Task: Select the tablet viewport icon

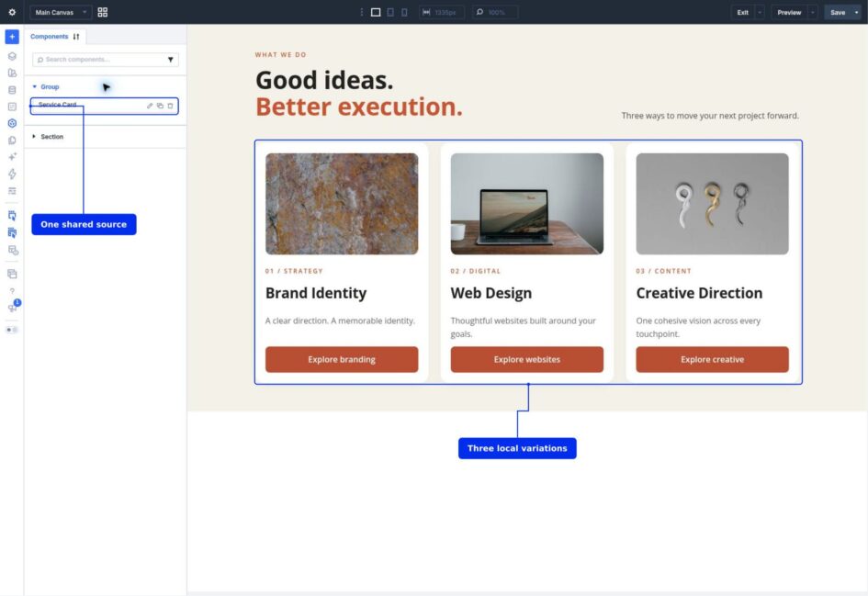Action: (390, 12)
